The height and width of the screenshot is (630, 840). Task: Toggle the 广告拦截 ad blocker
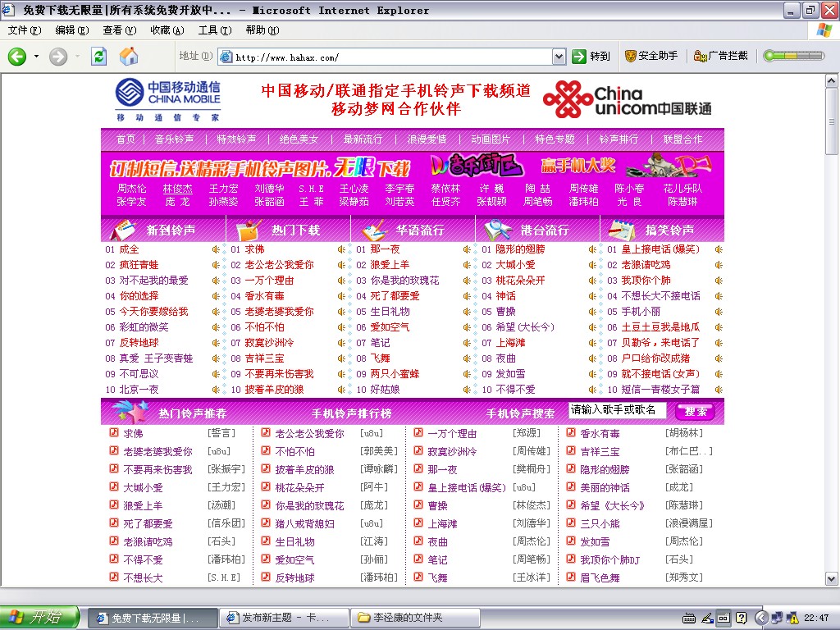720,56
